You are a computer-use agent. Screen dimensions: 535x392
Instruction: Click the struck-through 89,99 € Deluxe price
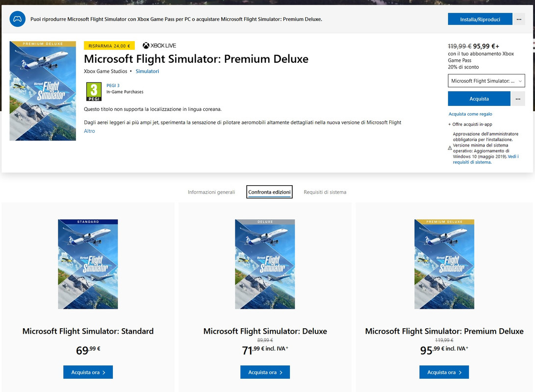[x=265, y=340]
